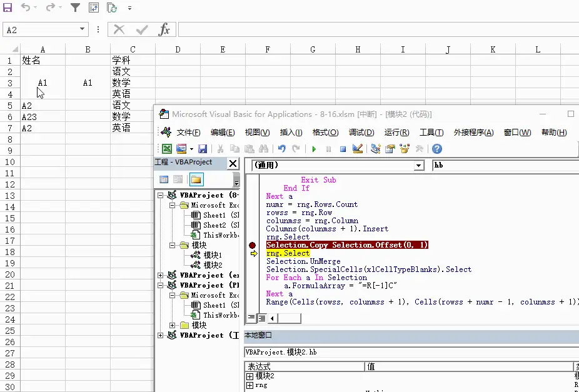Select cell C3 containing 数学
Image resolution: width=579 pixels, height=392 pixels.
point(133,83)
